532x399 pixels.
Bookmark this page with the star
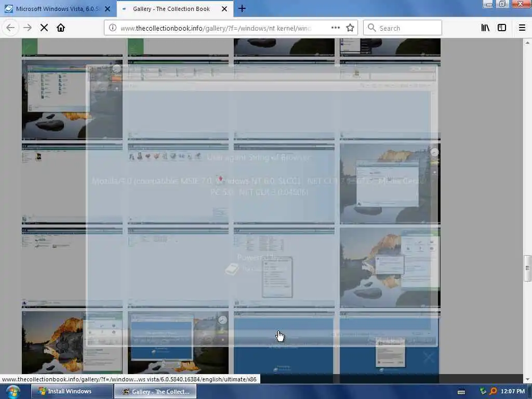[350, 28]
